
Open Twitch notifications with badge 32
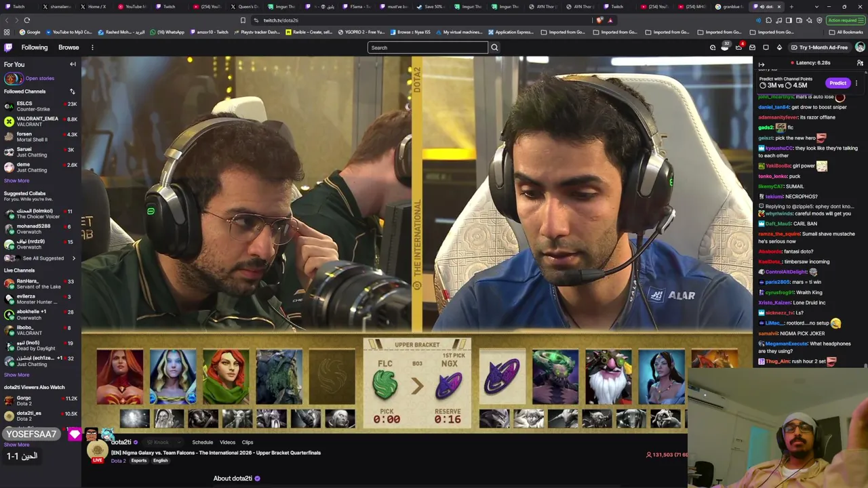pyautogui.click(x=725, y=47)
